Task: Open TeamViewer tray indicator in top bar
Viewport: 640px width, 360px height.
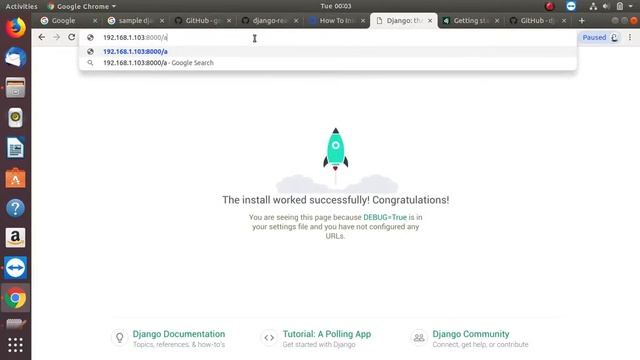Action: (x=571, y=6)
